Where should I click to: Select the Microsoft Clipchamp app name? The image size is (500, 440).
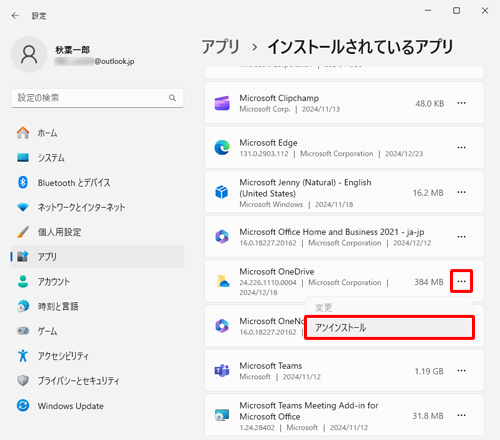point(279,98)
